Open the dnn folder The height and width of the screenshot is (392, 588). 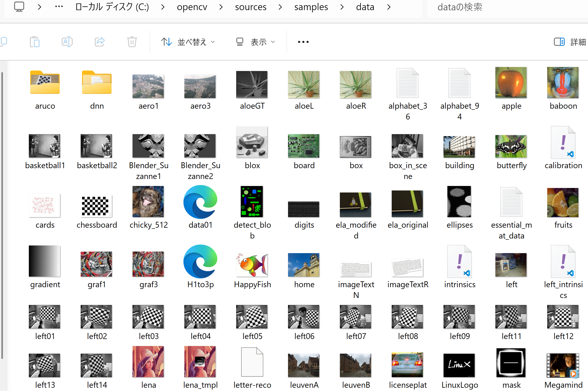[x=97, y=82]
